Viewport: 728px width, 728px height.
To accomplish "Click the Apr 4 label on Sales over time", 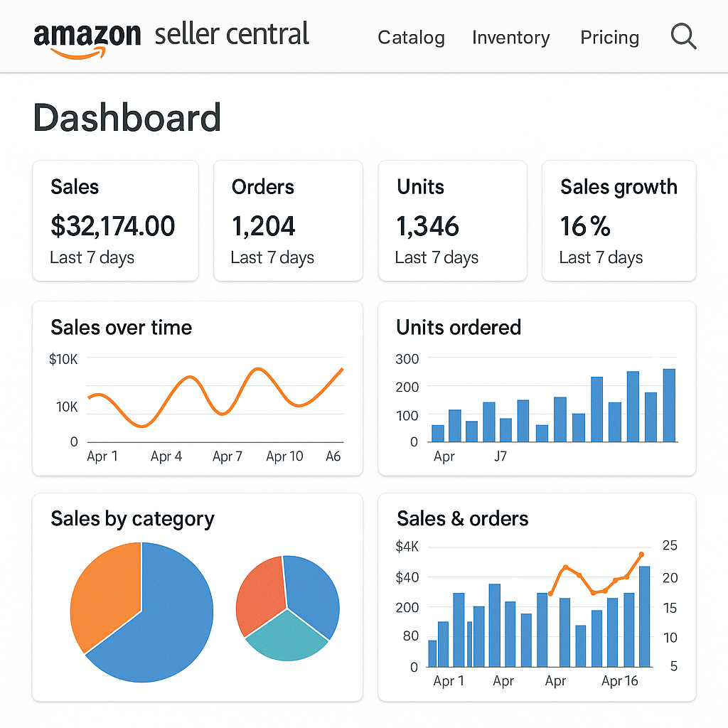I will (166, 456).
